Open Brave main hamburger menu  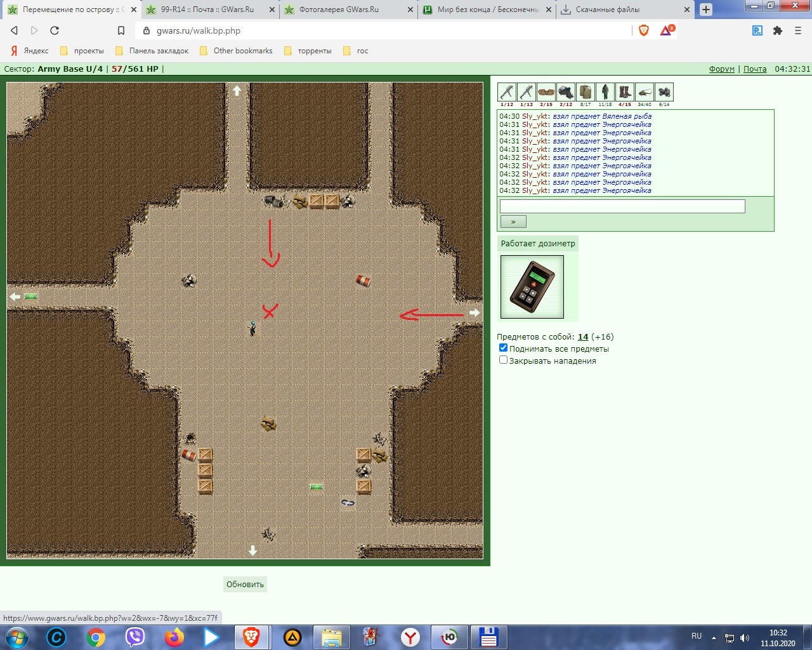pyautogui.click(x=798, y=30)
